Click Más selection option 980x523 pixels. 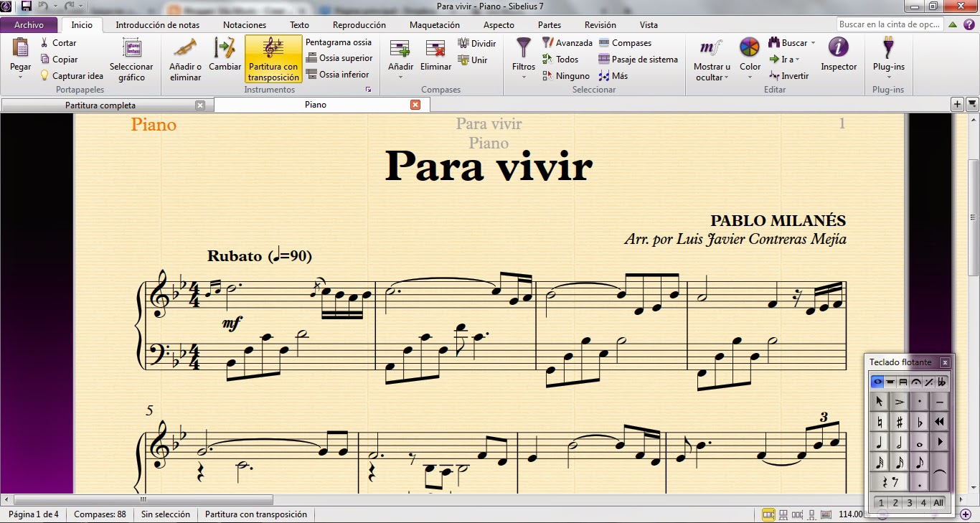point(613,76)
